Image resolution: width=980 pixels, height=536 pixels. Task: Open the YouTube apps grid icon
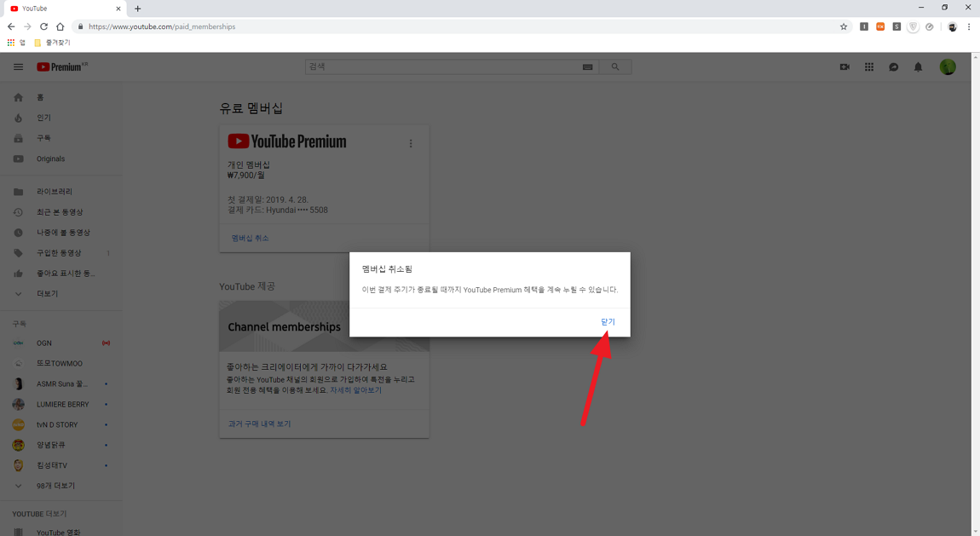pos(868,66)
